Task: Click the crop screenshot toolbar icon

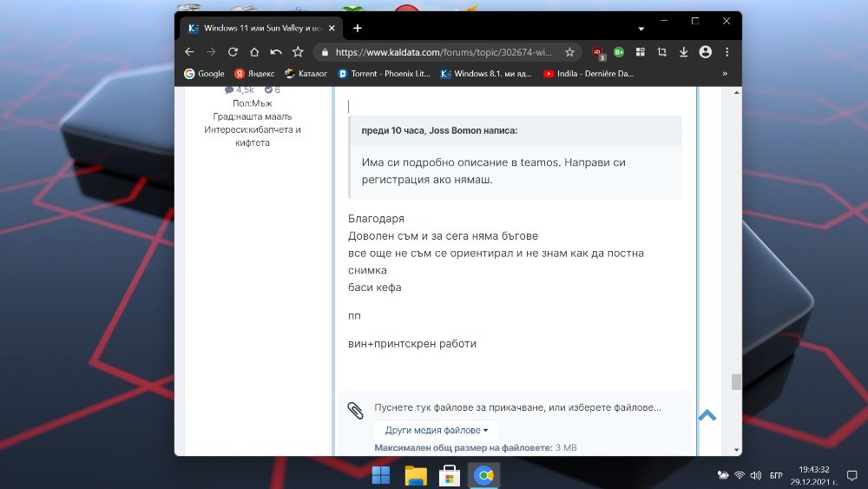Action: pyautogui.click(x=662, y=52)
